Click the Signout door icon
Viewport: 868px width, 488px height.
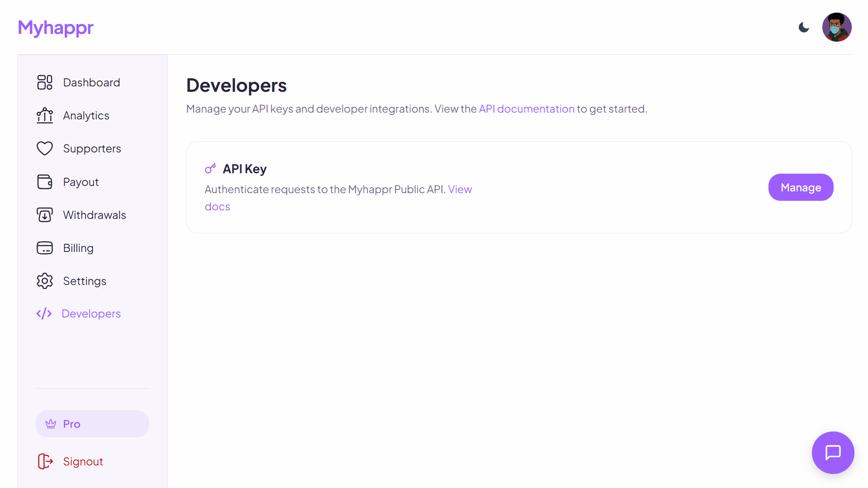[x=45, y=461]
